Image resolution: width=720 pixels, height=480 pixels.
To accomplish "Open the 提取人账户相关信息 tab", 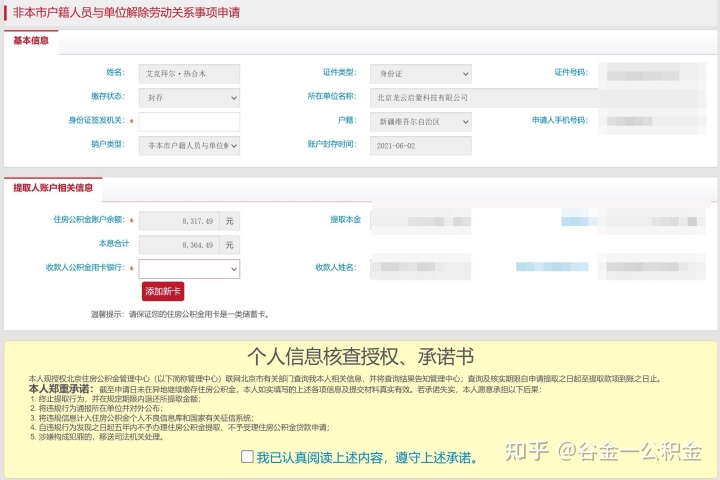I will 53,187.
